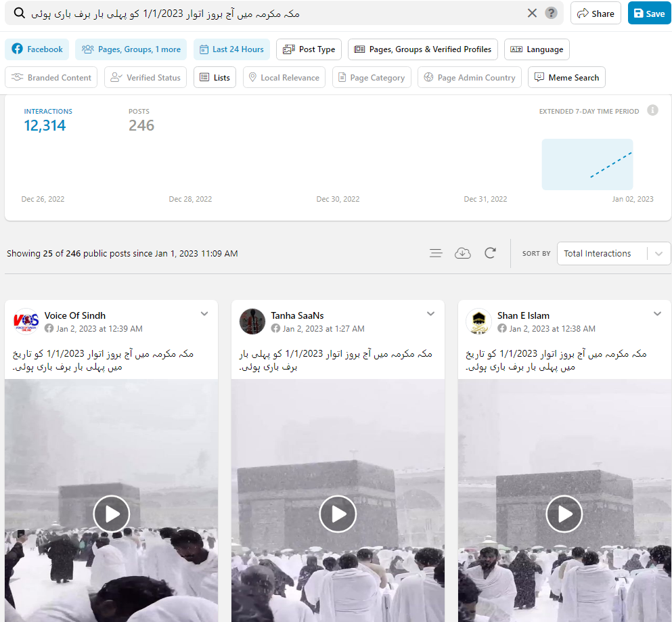Toggle Pages, Groups, 1 more filter
Viewport: 672px width, 622px height.
[131, 49]
